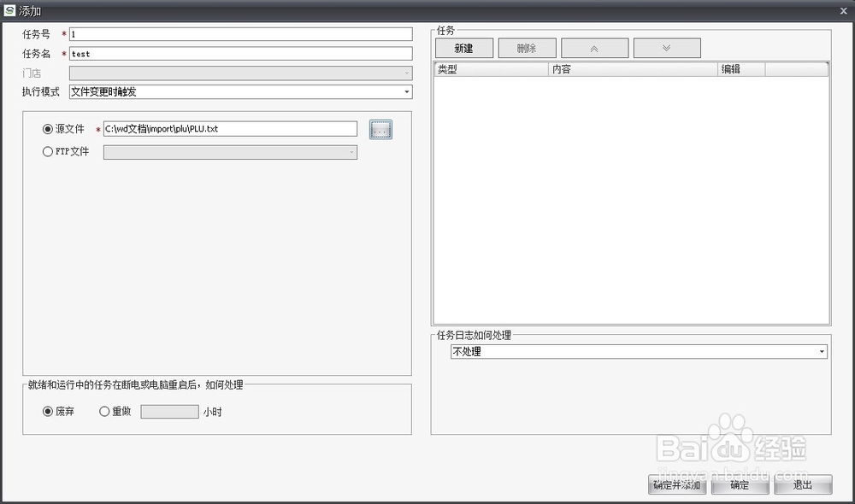Open the disabled 门店 dropdown
Image resolution: width=855 pixels, height=504 pixels.
(240, 73)
